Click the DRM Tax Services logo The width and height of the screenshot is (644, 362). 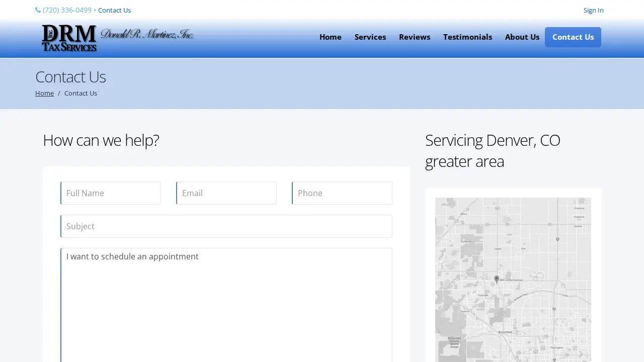[118, 38]
